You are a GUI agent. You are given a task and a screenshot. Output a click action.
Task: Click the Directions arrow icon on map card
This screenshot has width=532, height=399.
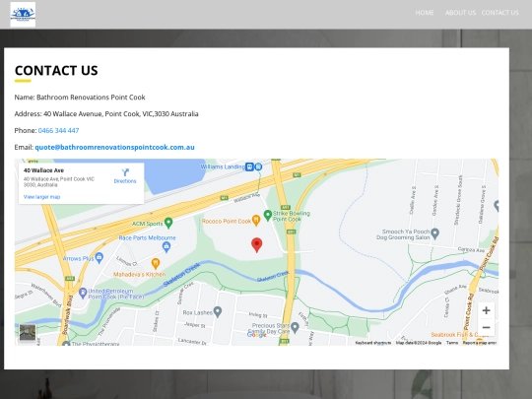pos(125,172)
